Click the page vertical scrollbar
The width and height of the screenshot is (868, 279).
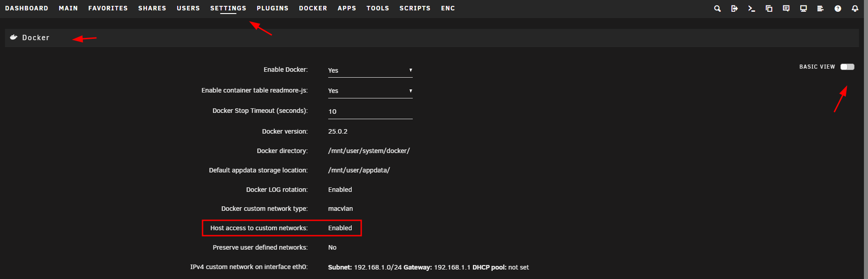(866, 139)
